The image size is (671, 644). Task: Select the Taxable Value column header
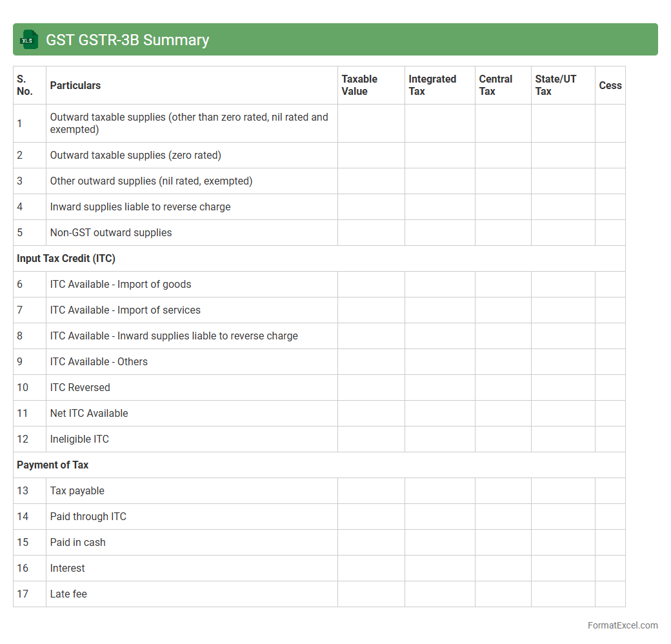(359, 85)
